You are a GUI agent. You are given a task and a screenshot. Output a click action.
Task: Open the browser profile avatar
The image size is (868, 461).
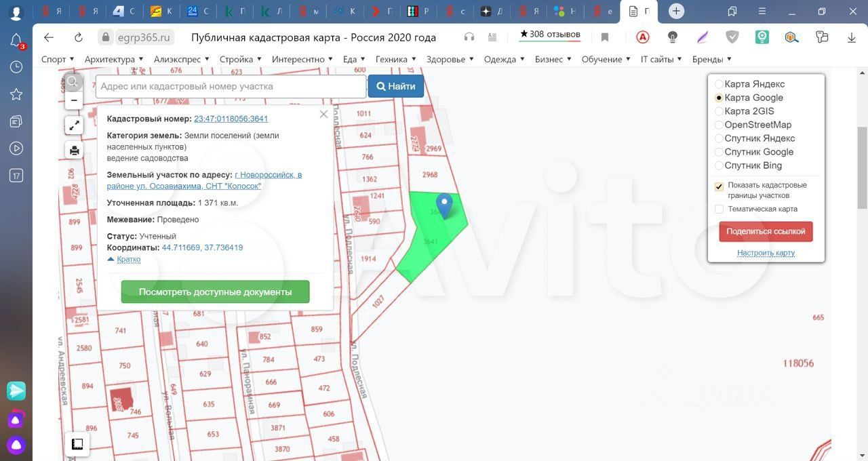coord(16,12)
